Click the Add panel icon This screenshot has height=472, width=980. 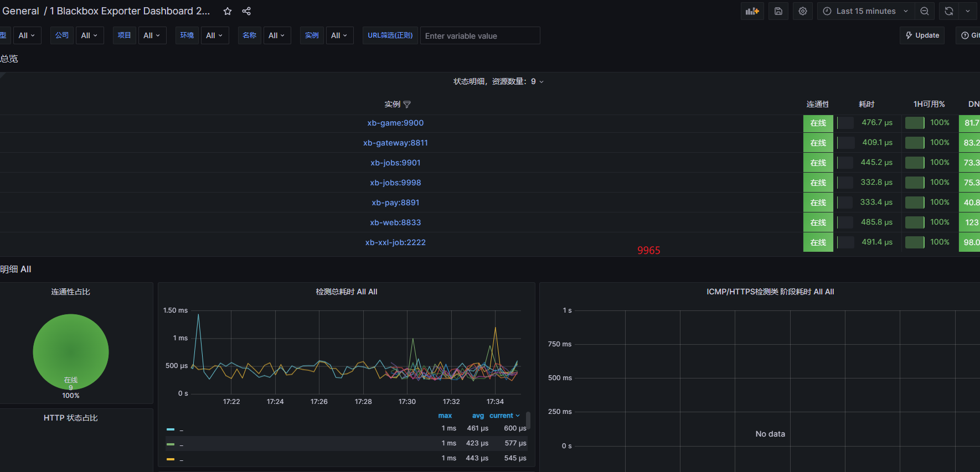[752, 11]
